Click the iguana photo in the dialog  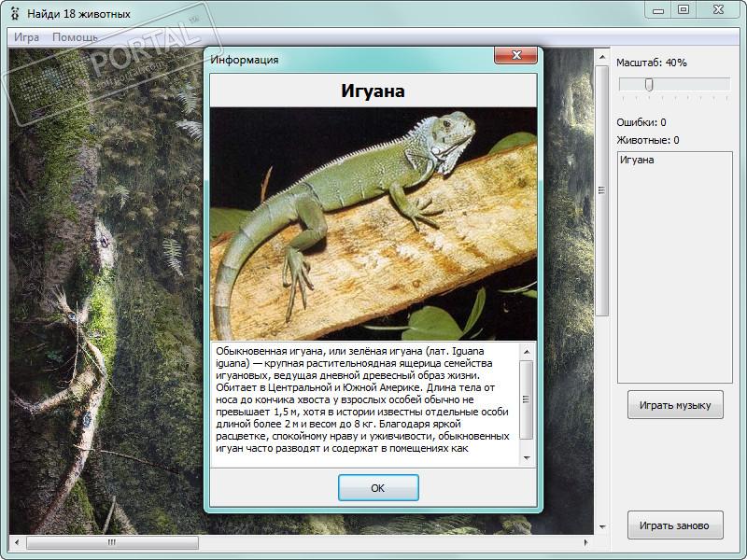pyautogui.click(x=373, y=224)
